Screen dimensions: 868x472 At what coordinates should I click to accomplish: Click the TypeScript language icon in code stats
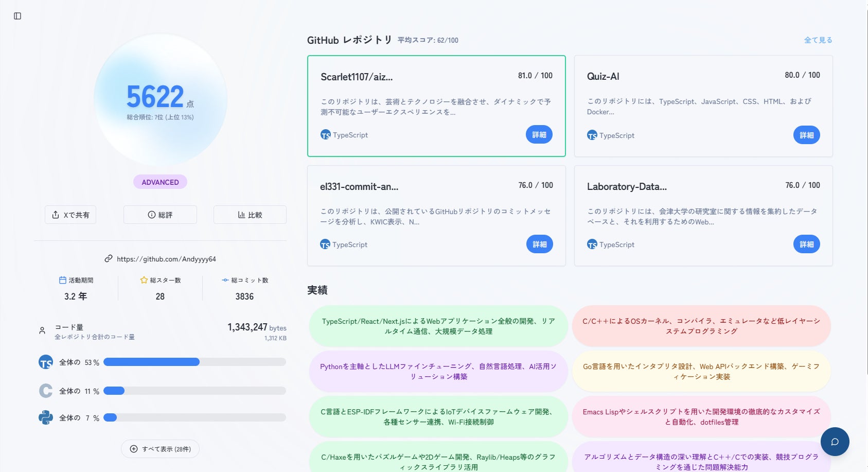(46, 362)
